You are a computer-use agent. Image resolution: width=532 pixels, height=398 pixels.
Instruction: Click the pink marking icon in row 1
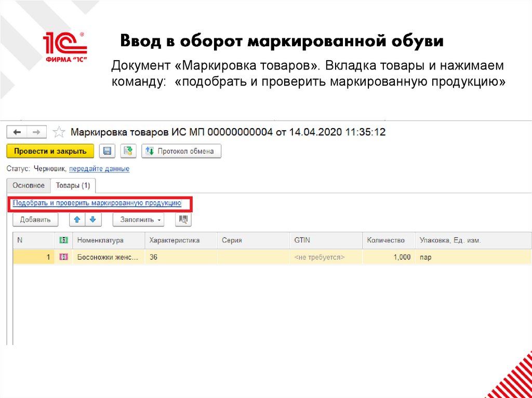(x=64, y=257)
